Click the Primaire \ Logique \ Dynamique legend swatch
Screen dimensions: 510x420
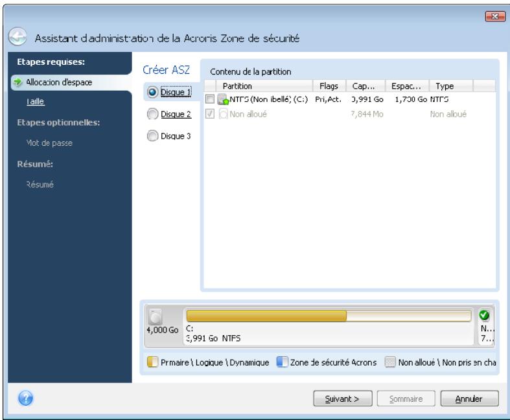pyautogui.click(x=152, y=362)
